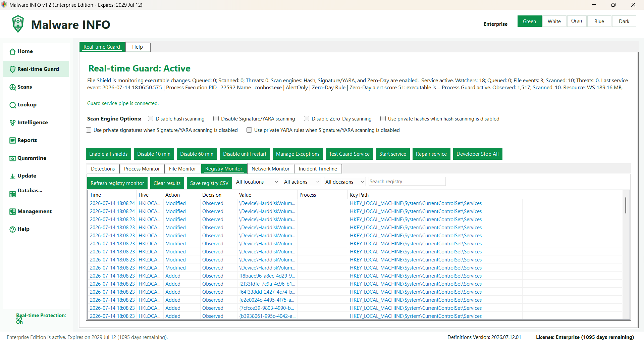Open Manage Exceptions
Viewport: 644px width, 342px height.
click(298, 154)
